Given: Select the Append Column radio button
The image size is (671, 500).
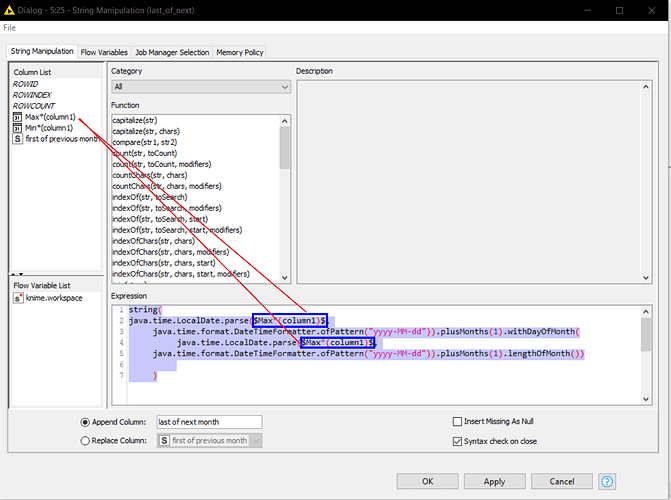Looking at the screenshot, I should click(x=86, y=422).
